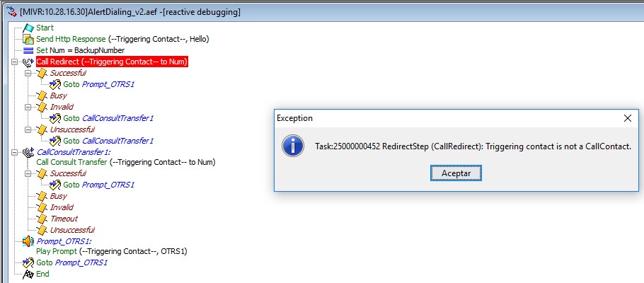Select the CallConsultTransfer1 step phone icon
644x283 pixels.
point(28,152)
